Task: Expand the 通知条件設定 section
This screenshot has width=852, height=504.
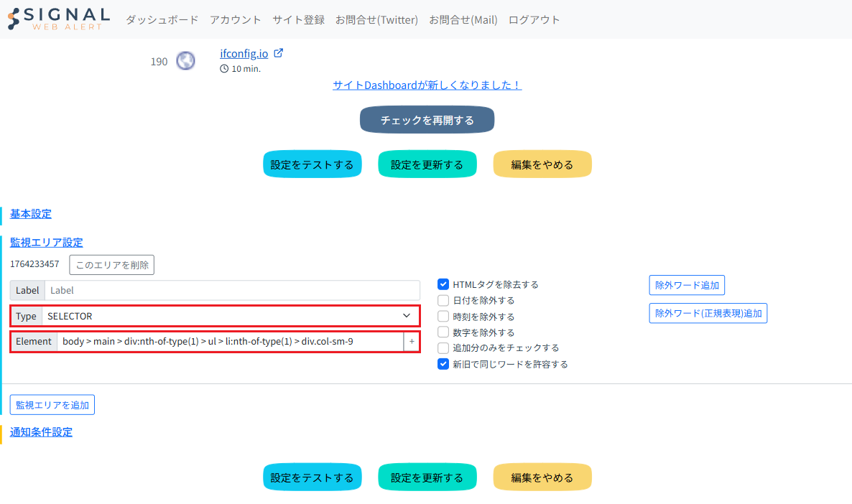Action: tap(41, 432)
